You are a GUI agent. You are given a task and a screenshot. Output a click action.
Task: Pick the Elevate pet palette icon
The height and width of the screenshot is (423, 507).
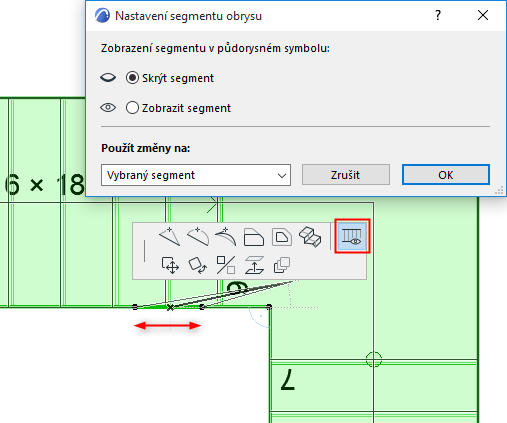coord(254,265)
